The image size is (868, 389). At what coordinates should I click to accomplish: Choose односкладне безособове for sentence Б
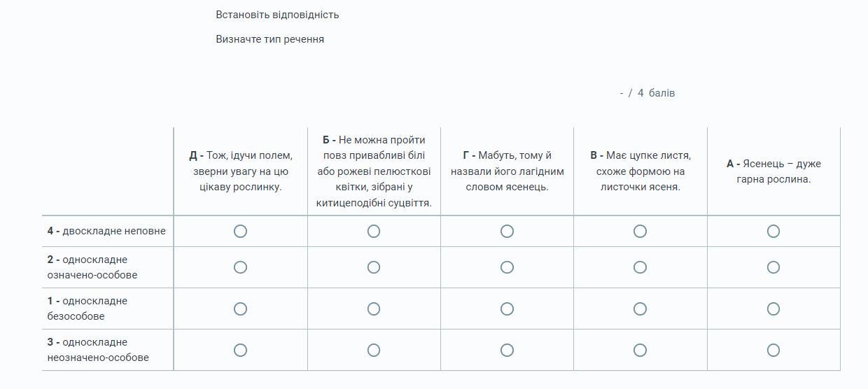(x=374, y=309)
